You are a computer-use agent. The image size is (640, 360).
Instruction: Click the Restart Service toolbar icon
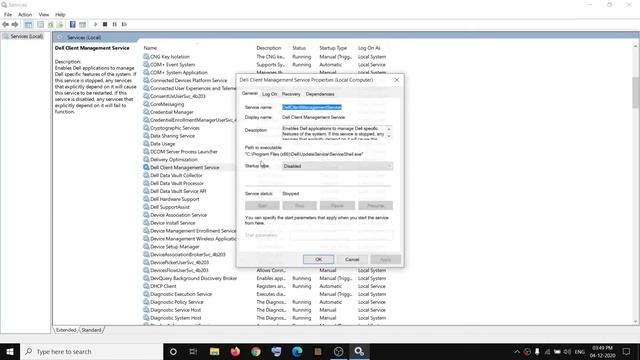[x=124, y=24]
